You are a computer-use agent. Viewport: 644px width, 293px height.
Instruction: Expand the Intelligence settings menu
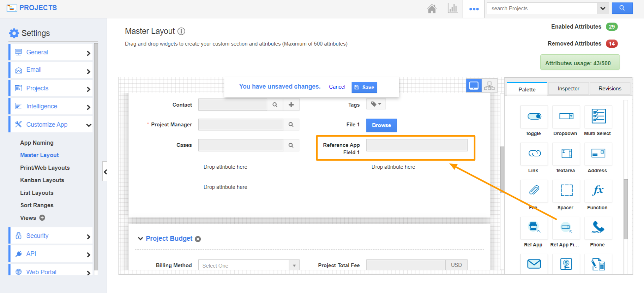pyautogui.click(x=51, y=106)
